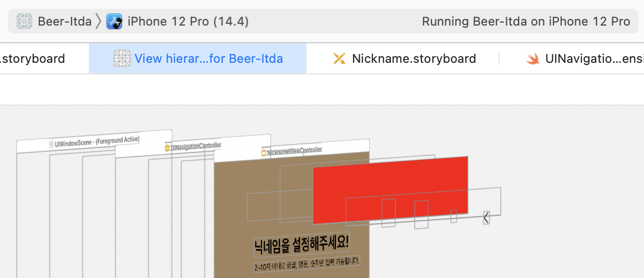Click the UIWindowScene small icon

(51, 145)
